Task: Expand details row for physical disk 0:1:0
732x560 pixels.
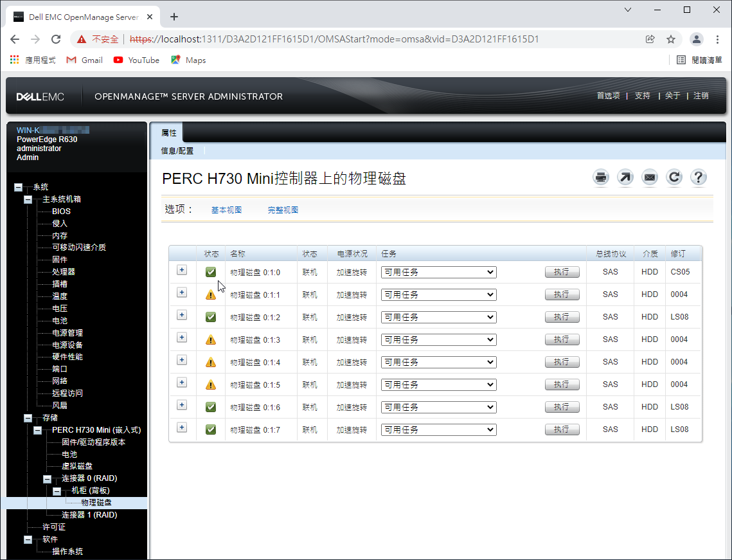Action: point(182,270)
